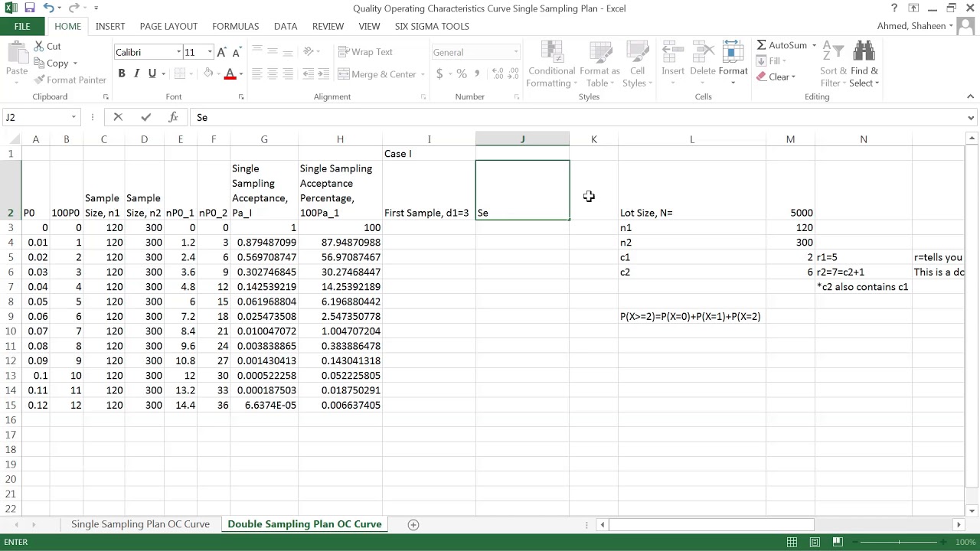Viewport: 980px width, 551px height.
Task: Open the AutoSum dropdown arrow
Action: (814, 46)
